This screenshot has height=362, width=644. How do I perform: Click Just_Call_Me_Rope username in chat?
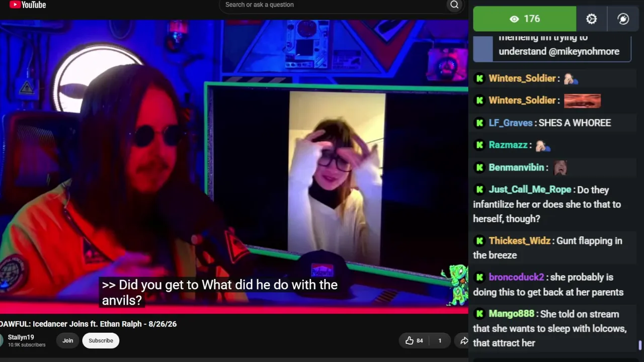530,190
